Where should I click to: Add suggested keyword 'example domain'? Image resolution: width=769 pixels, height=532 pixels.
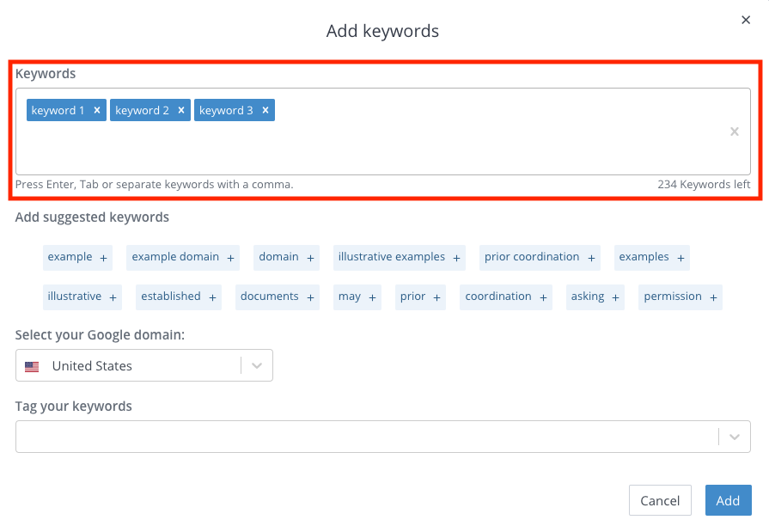183,257
